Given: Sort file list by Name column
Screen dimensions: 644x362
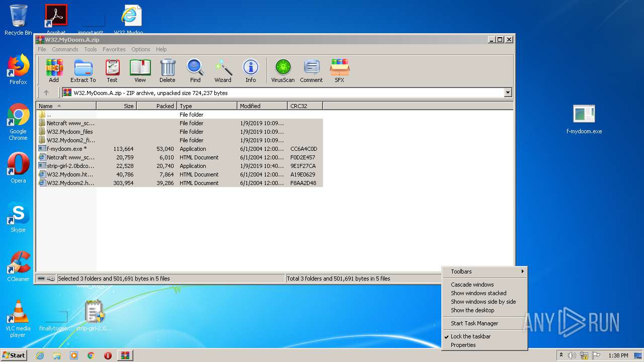Looking at the screenshot, I should [66, 106].
